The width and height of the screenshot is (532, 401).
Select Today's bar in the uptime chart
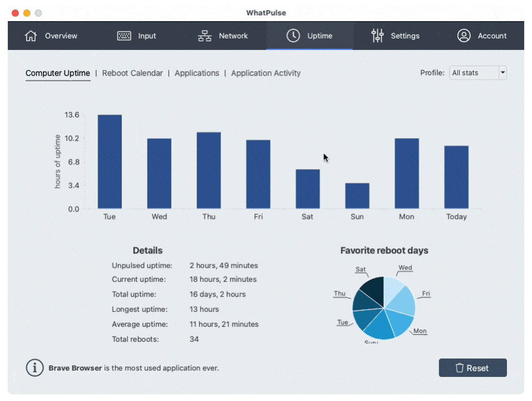tap(456, 175)
